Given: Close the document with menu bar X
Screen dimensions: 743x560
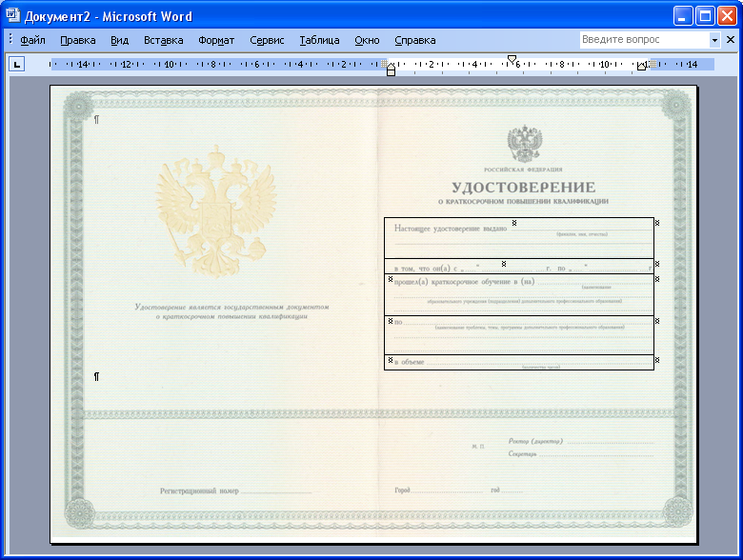Looking at the screenshot, I should tap(731, 40).
